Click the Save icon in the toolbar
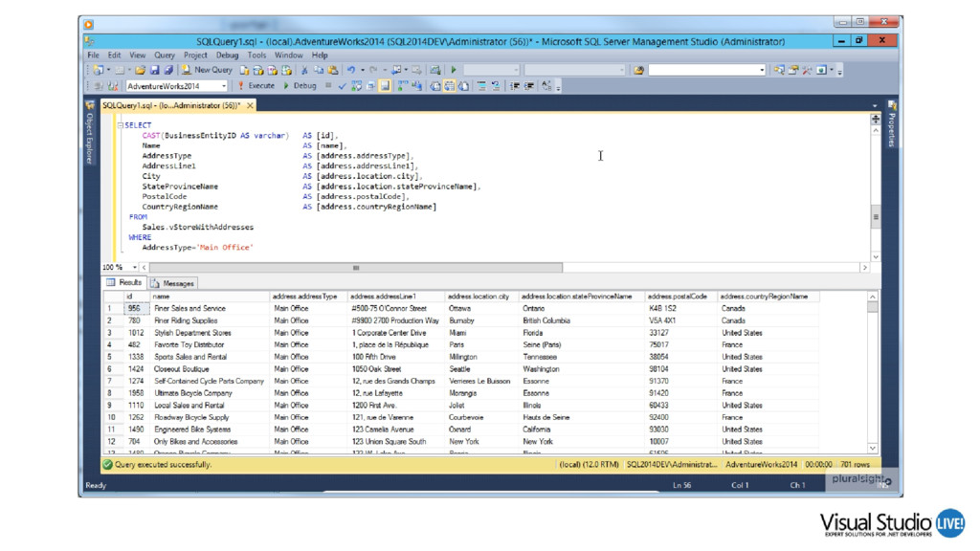Image resolution: width=980 pixels, height=551 pixels. pos(154,70)
